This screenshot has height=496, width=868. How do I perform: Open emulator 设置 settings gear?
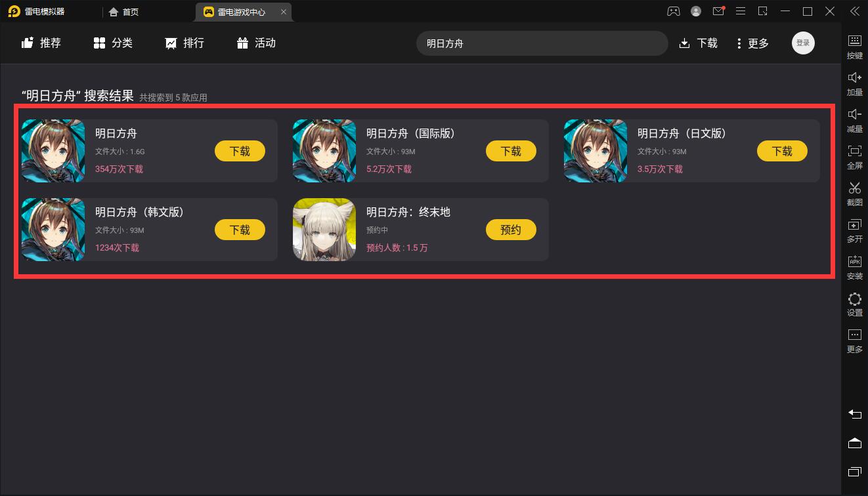click(854, 304)
